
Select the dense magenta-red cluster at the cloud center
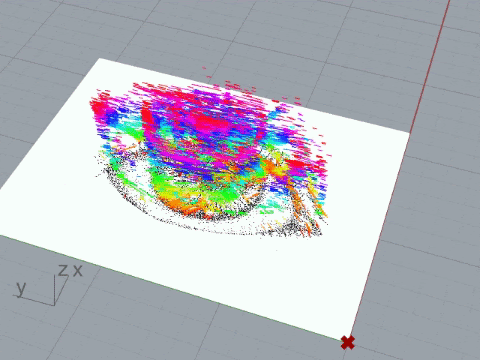[210, 123]
